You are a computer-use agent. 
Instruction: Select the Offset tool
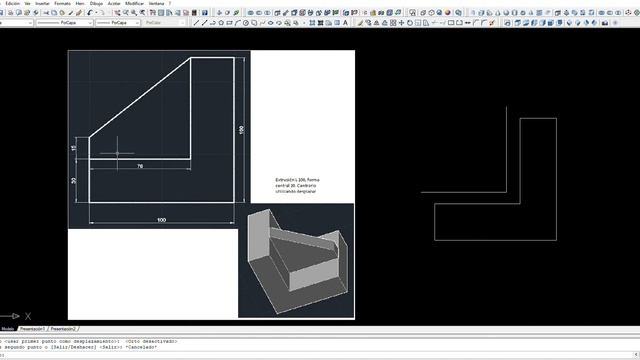click(384, 23)
